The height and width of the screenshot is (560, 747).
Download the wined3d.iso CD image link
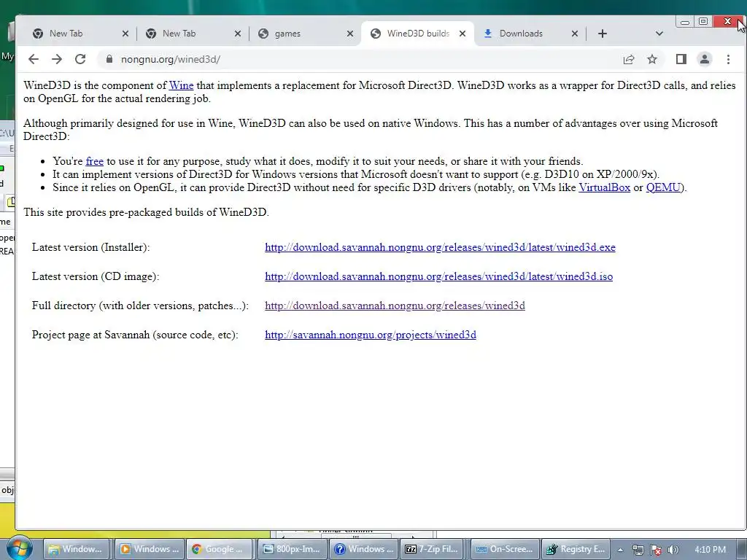click(438, 276)
